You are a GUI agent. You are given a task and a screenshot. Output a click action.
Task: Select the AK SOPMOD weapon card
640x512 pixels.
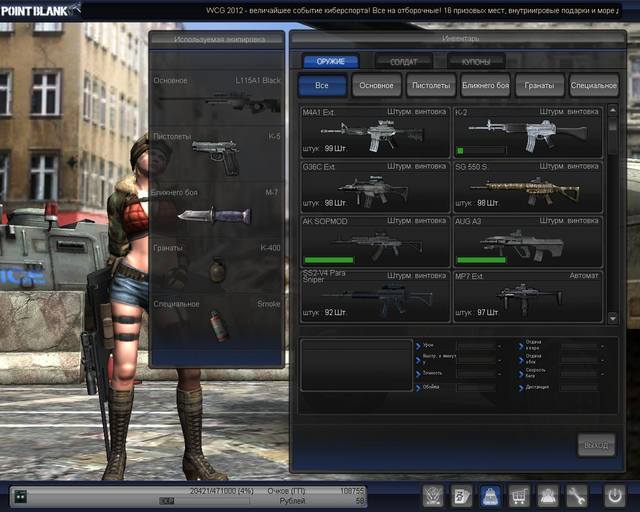click(x=375, y=241)
